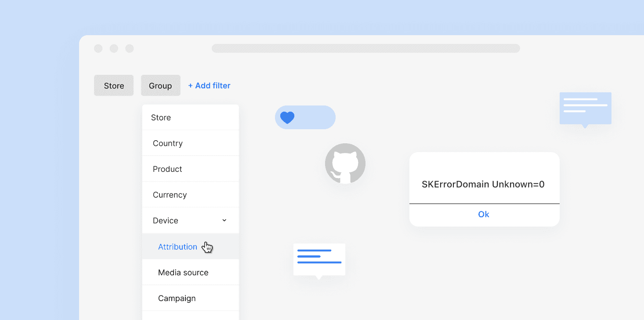Image resolution: width=644 pixels, height=320 pixels.
Task: Click the browser address bar
Action: [365, 48]
